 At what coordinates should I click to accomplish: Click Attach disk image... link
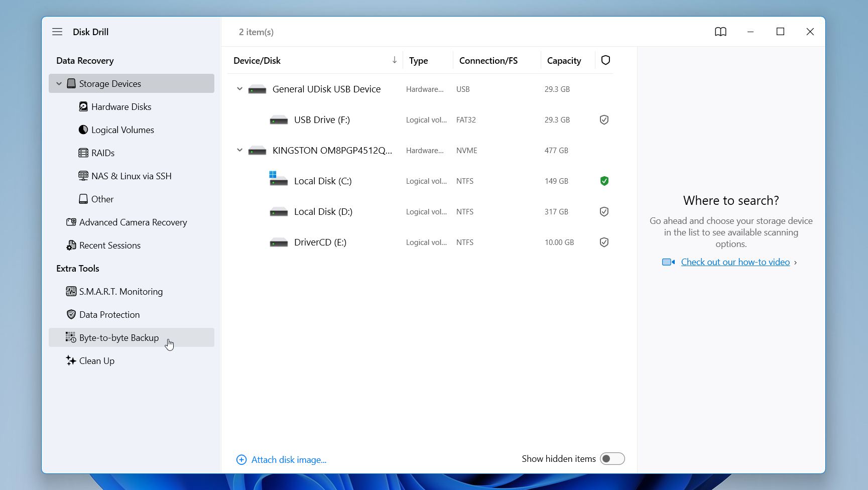click(x=289, y=460)
